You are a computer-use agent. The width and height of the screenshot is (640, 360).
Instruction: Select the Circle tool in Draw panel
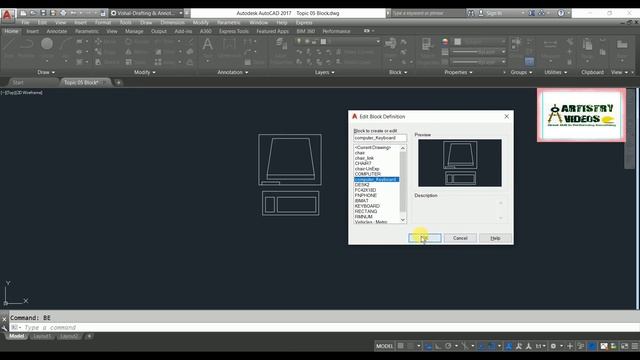pyautogui.click(x=47, y=45)
